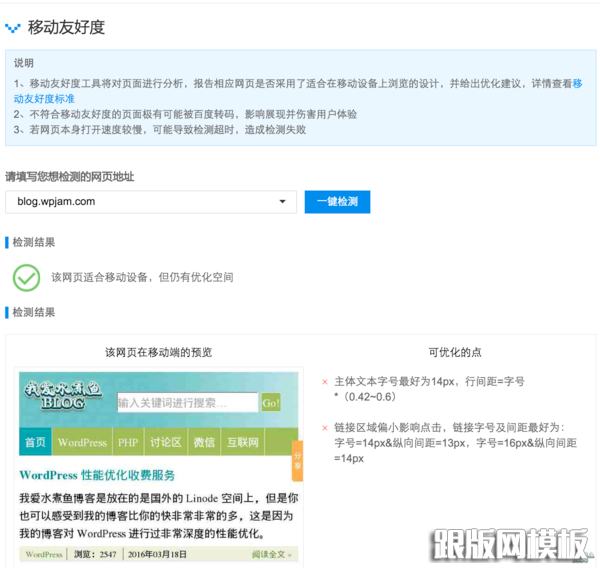This screenshot has height=568, width=600.
Task: Click the preview keyword search box
Action: [187, 402]
